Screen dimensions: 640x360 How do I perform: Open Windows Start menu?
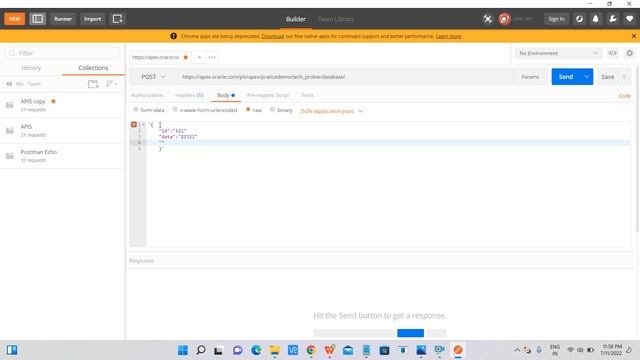[182, 350]
